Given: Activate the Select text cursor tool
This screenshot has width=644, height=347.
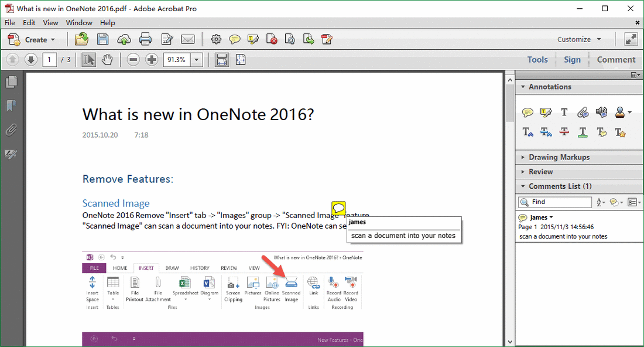Looking at the screenshot, I should click(88, 60).
